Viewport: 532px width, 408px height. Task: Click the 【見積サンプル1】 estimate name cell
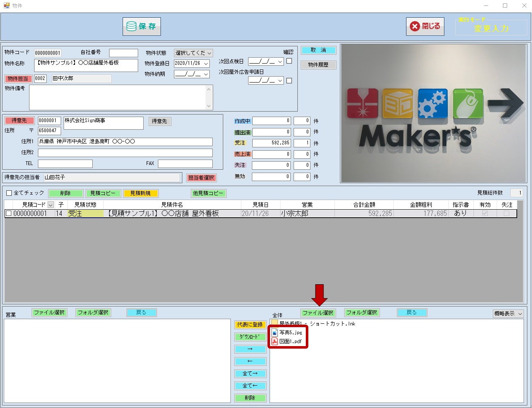172,213
